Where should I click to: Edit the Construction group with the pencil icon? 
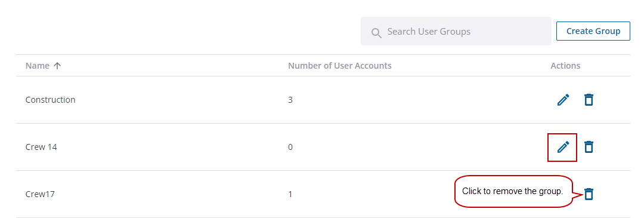point(563,100)
